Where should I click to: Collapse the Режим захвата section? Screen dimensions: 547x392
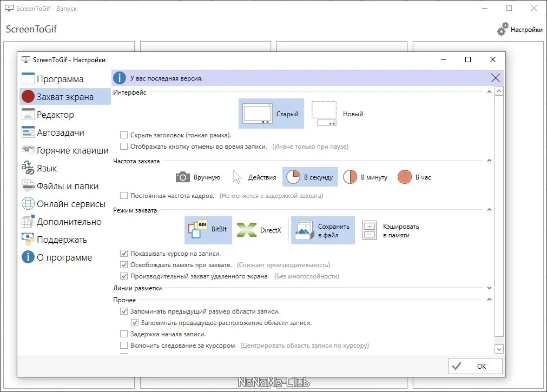pyautogui.click(x=489, y=210)
